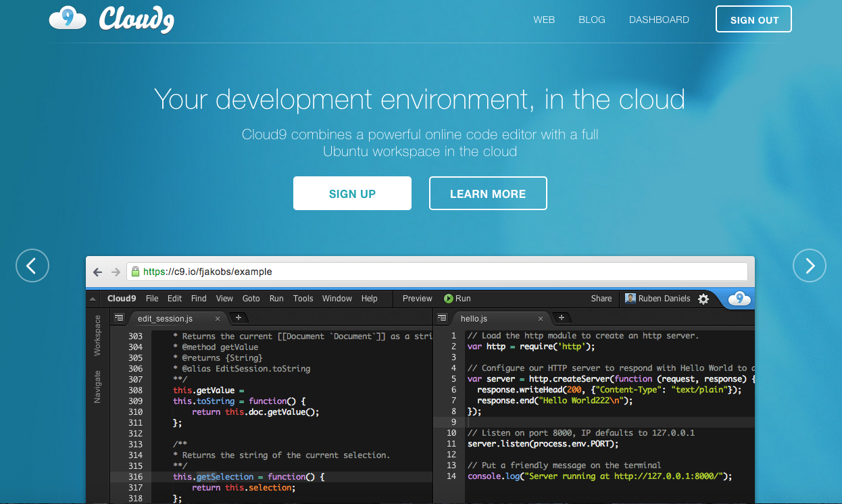Viewport: 842px width, 504px height.
Task: Click the SIGN UP button
Action: tap(352, 193)
